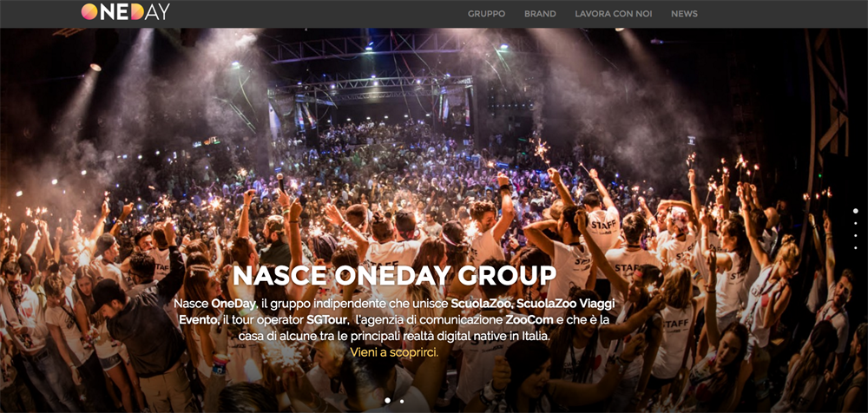This screenshot has height=413, width=868.
Task: Click the bold ScuolaZoo text before the comma
Action: 481,304
